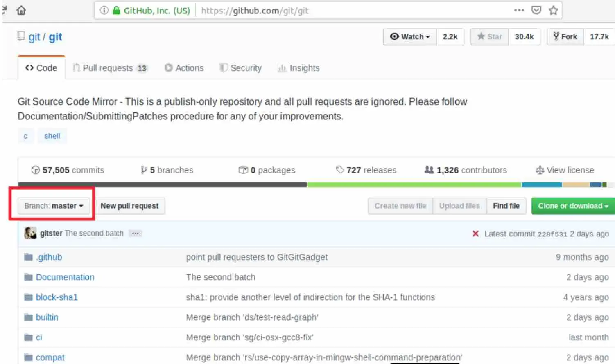
Task: View 0 packages
Action: pos(267,170)
